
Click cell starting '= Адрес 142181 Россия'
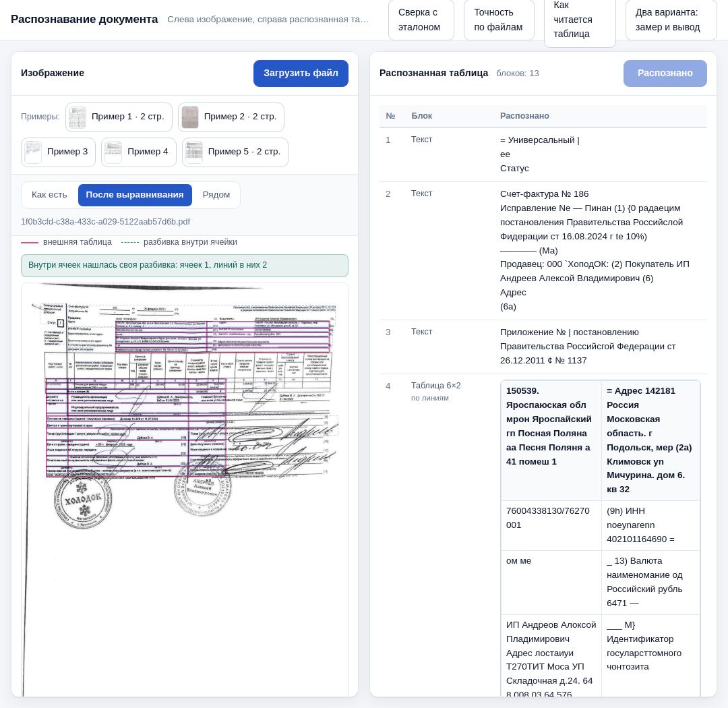pyautogui.click(x=650, y=440)
